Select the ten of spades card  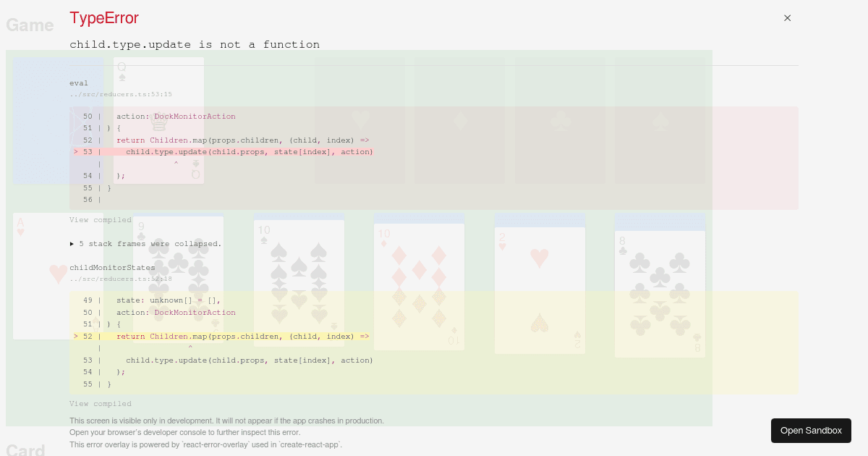pyautogui.click(x=299, y=282)
